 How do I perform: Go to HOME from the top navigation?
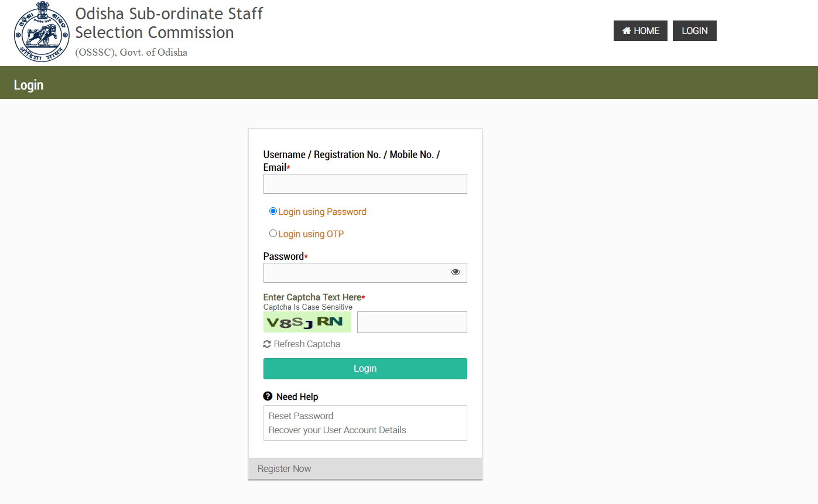pyautogui.click(x=641, y=31)
